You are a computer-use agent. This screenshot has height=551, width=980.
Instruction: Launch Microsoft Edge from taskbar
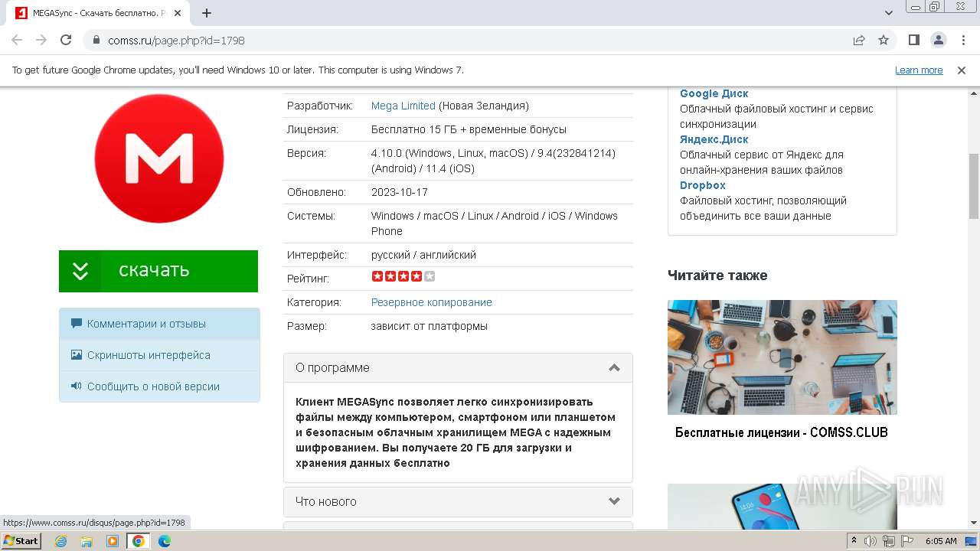click(x=164, y=541)
